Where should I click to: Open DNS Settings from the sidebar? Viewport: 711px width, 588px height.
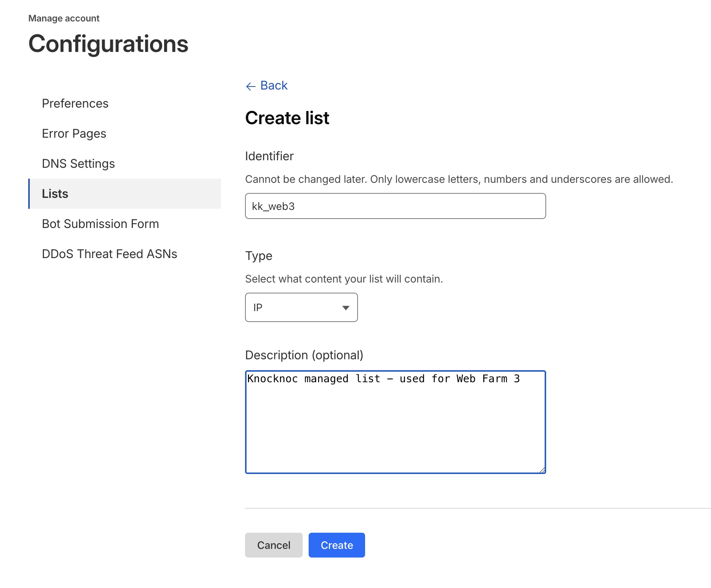78,164
